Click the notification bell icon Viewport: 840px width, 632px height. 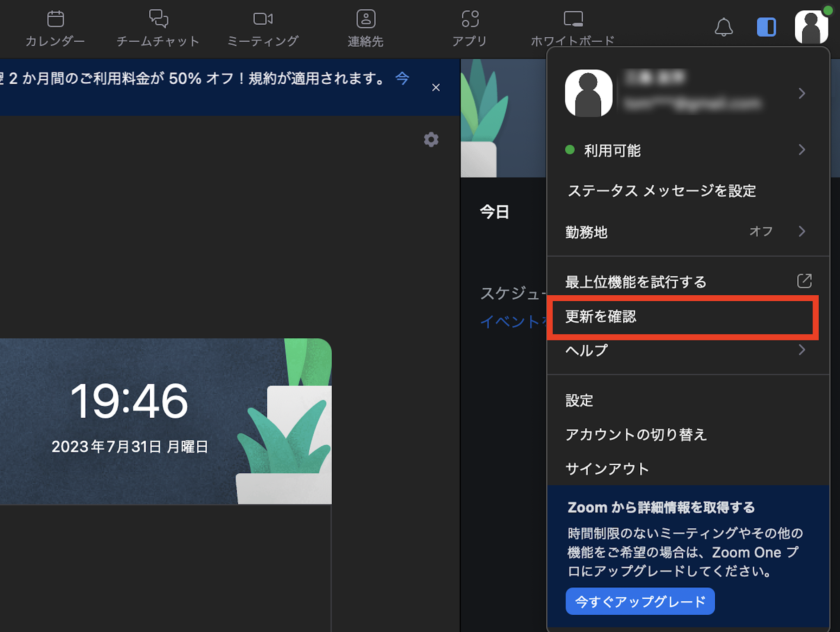[724, 27]
